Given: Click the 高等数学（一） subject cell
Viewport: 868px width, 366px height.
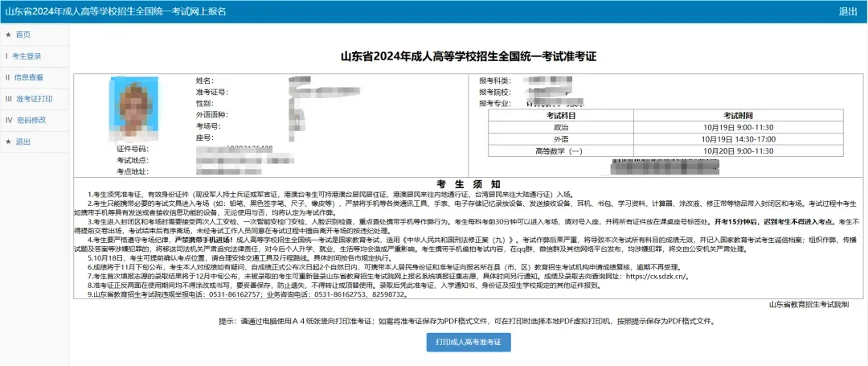Looking at the screenshot, I should click(x=561, y=150).
